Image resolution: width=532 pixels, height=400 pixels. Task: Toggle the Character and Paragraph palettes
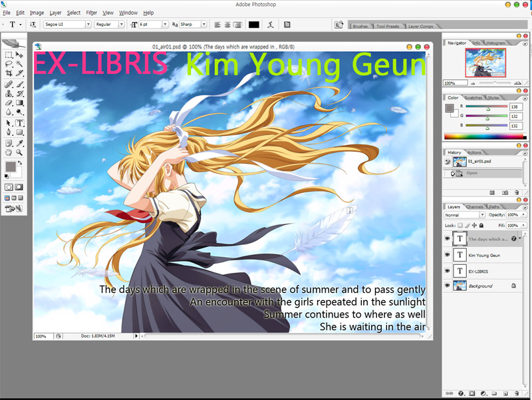pos(287,25)
